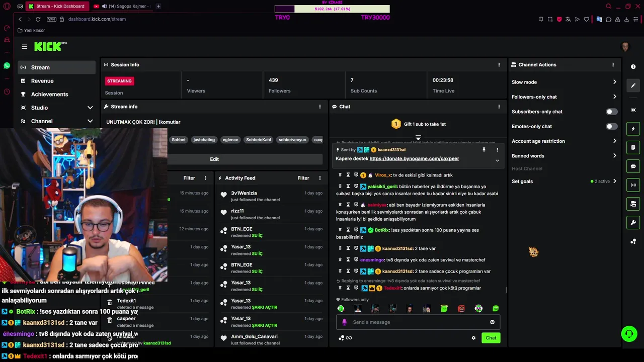Open the donate.bynogame.com link
This screenshot has width=644, height=362.
(414, 159)
